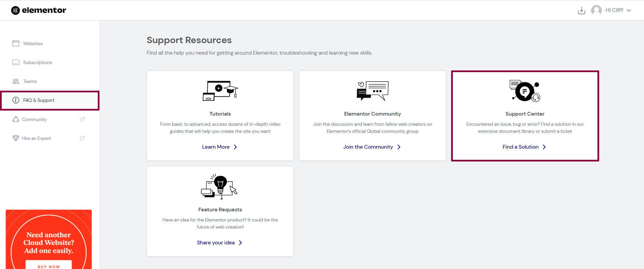The image size is (644, 269).
Task: Click the Tutorials description text
Action: 220,128
